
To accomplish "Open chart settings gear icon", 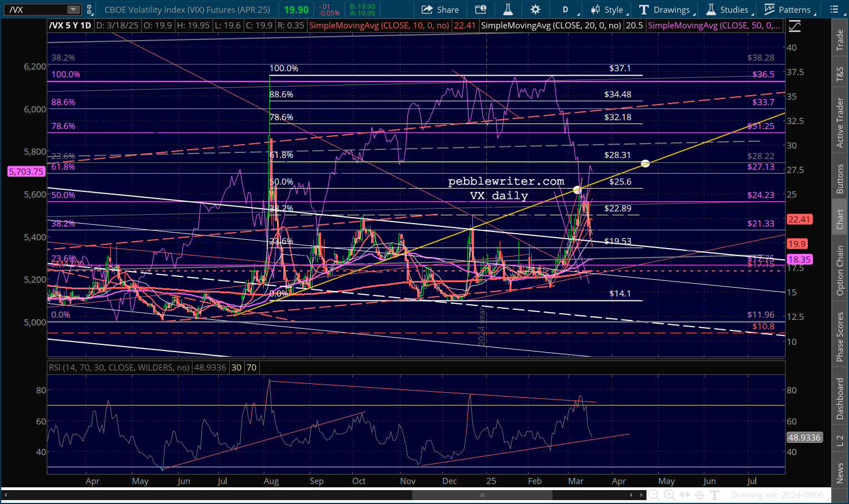I will [x=535, y=9].
